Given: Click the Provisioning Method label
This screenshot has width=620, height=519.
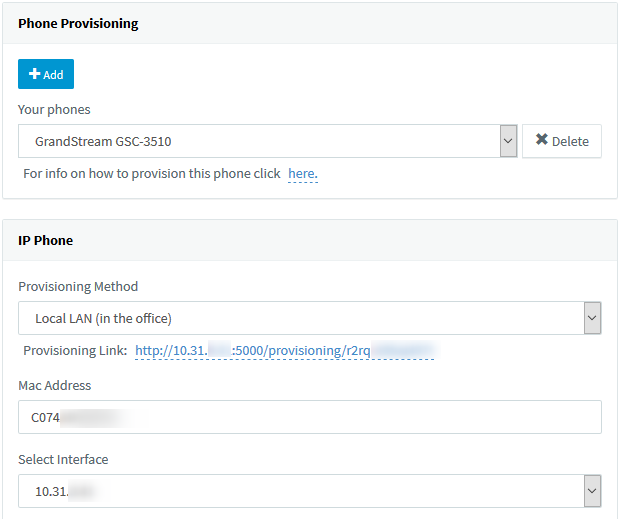Looking at the screenshot, I should tap(78, 286).
